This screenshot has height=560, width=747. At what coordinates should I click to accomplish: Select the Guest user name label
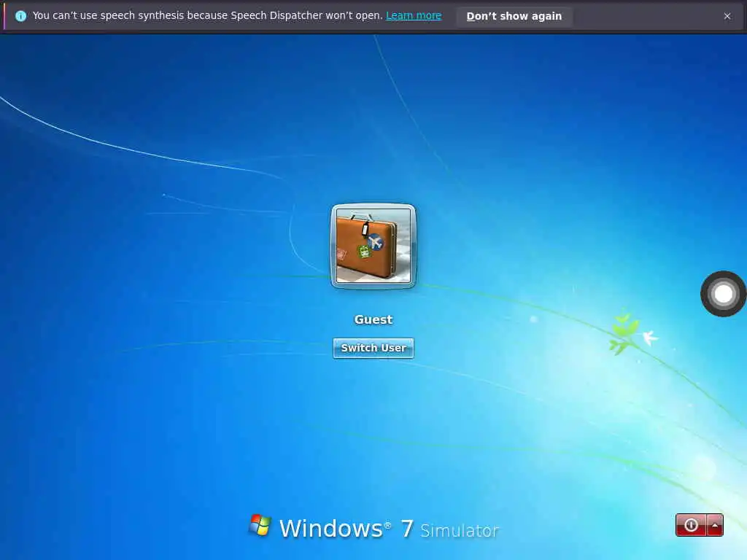[x=373, y=319]
